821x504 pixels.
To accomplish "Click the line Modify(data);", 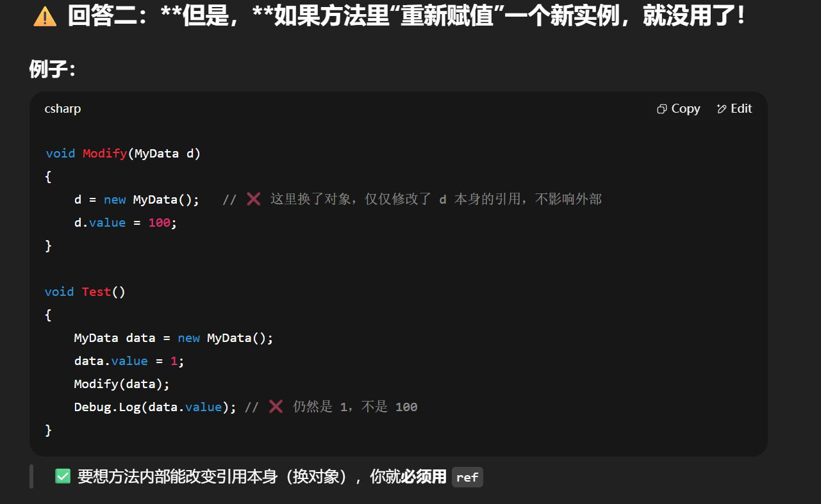I will [122, 384].
